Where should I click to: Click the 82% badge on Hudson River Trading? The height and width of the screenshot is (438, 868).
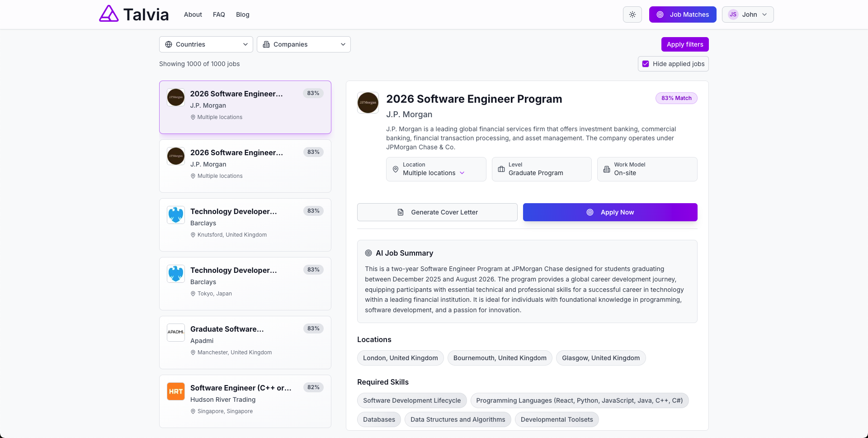313,387
